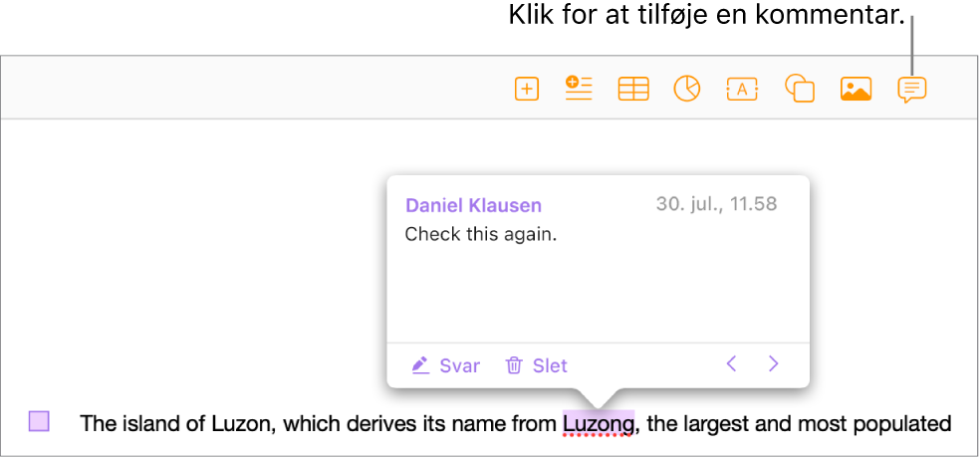The height and width of the screenshot is (458, 980).
Task: Click the author name Daniel Klausen
Action: pyautogui.click(x=473, y=205)
